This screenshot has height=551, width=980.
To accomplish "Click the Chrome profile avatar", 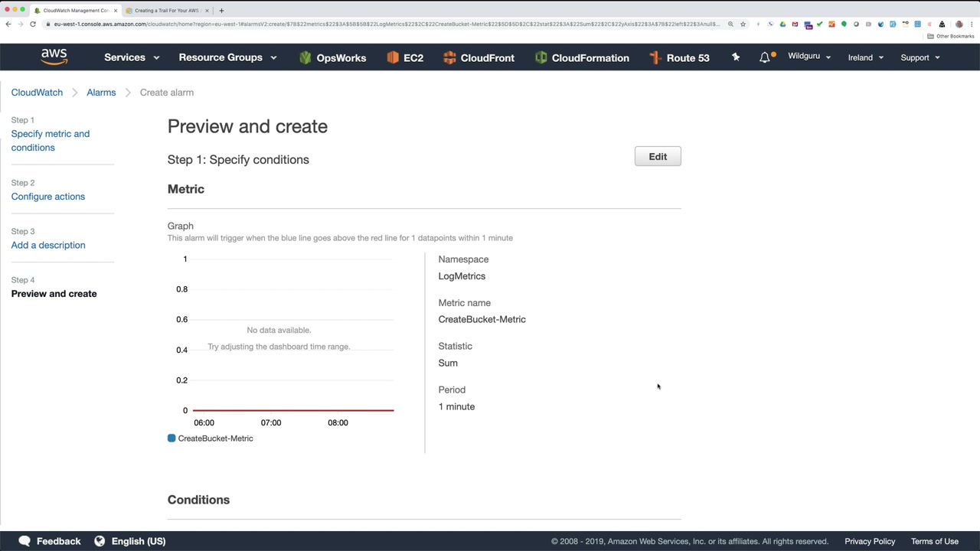I will click(x=959, y=24).
